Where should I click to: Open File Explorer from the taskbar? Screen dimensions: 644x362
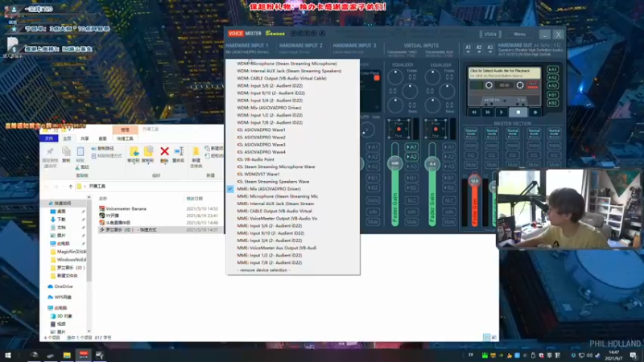(x=67, y=355)
